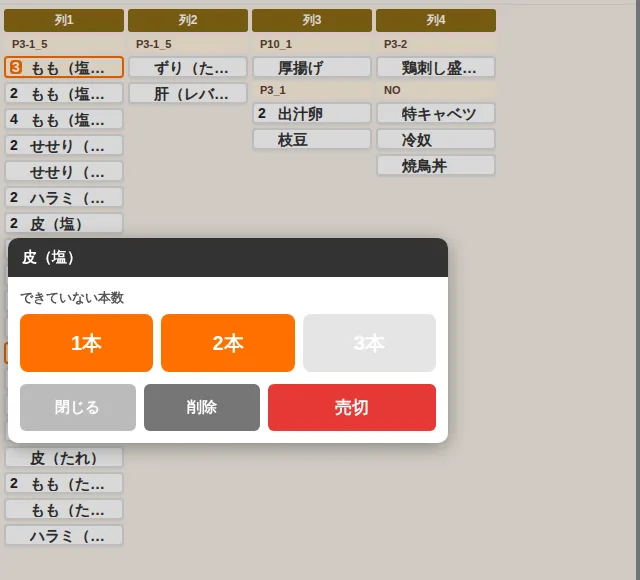Click できていない本数 label
The height and width of the screenshot is (580, 640).
coord(72,298)
